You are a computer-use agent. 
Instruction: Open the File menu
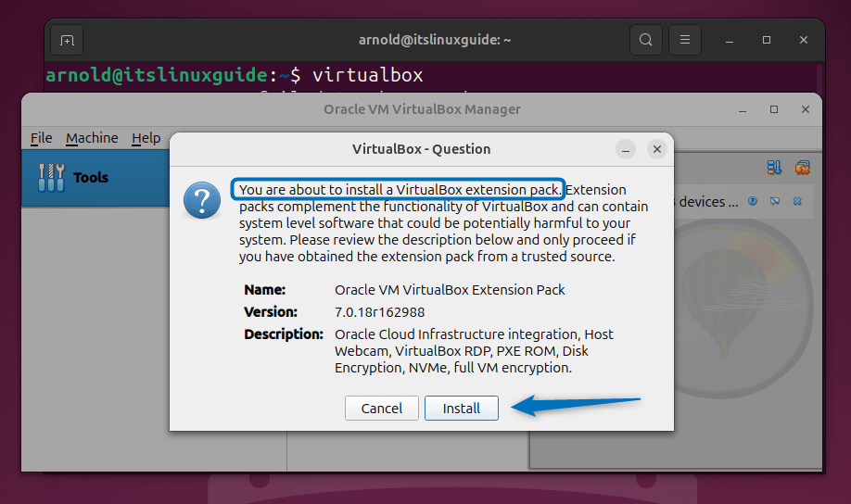coord(41,138)
